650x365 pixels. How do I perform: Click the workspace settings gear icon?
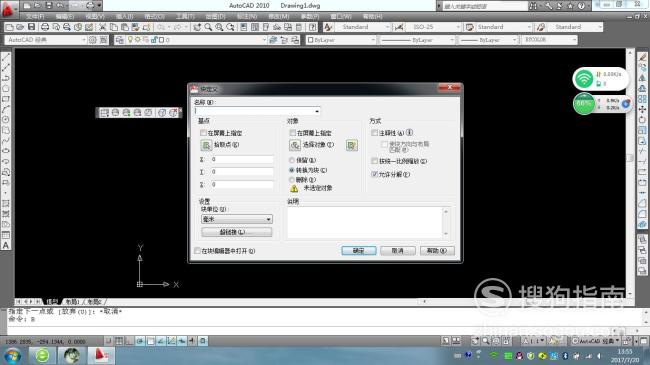point(92,40)
